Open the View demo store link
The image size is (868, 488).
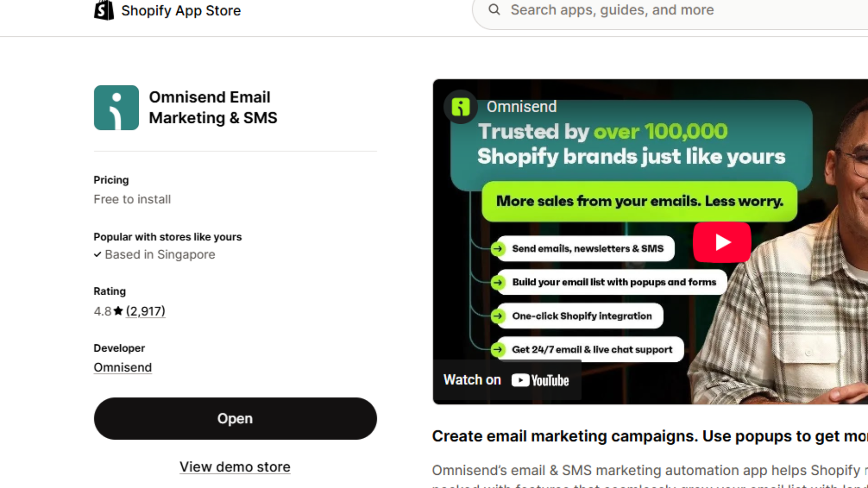[235, 467]
